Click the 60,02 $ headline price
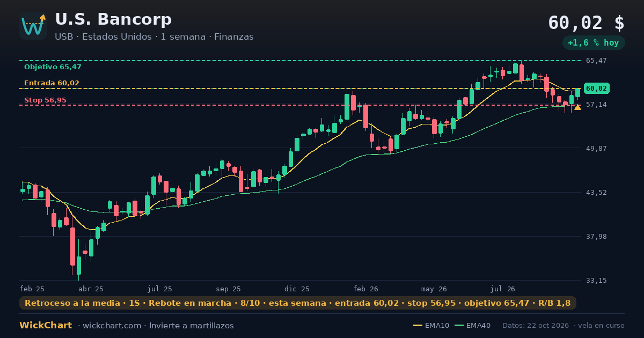 pyautogui.click(x=586, y=23)
